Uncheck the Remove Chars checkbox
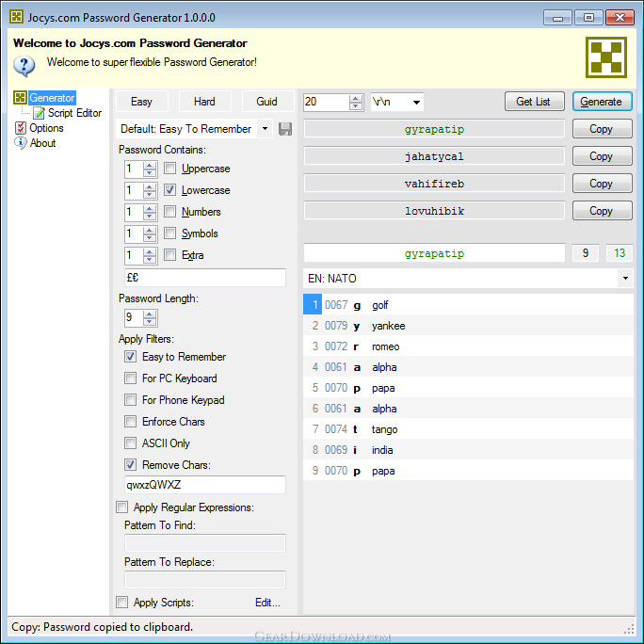The width and height of the screenshot is (644, 644). [131, 465]
